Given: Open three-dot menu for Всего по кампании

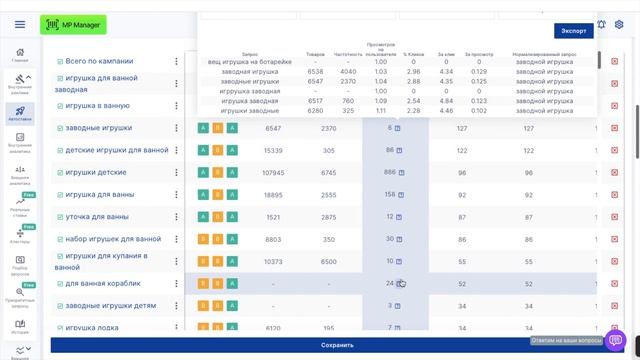Looking at the screenshot, I should (x=176, y=61).
